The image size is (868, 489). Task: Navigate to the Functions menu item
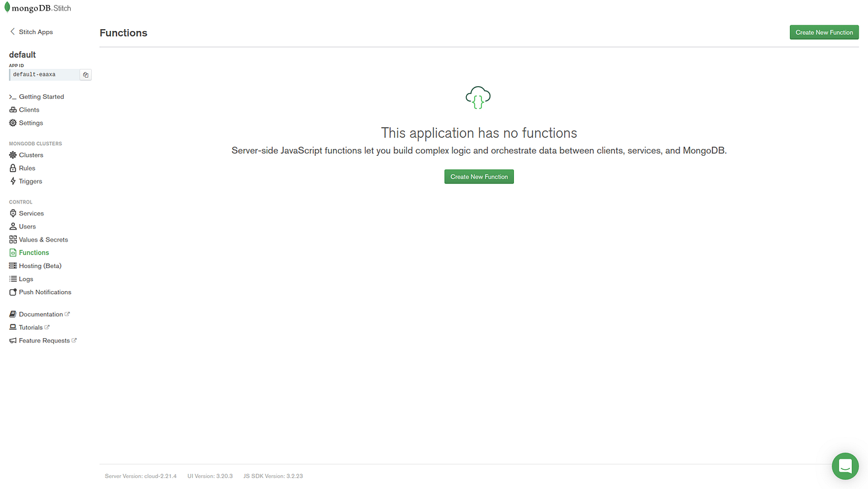tap(33, 252)
